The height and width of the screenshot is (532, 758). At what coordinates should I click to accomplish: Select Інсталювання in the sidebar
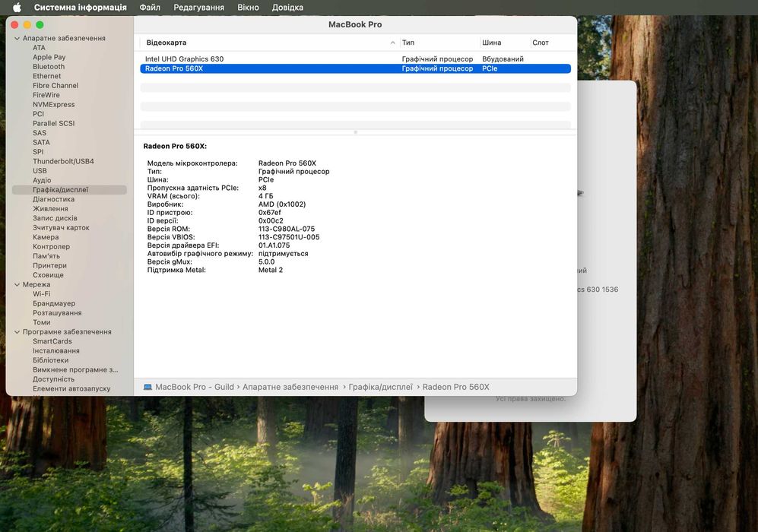point(56,351)
